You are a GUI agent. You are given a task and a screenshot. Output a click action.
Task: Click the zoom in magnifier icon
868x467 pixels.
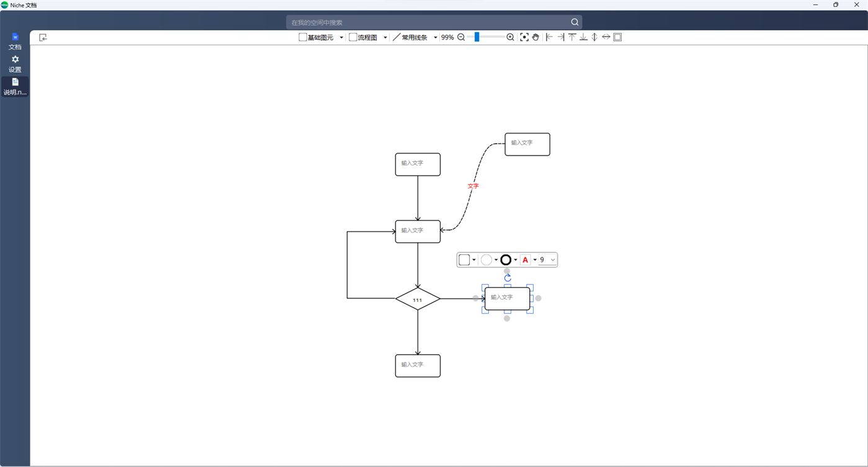tap(510, 37)
